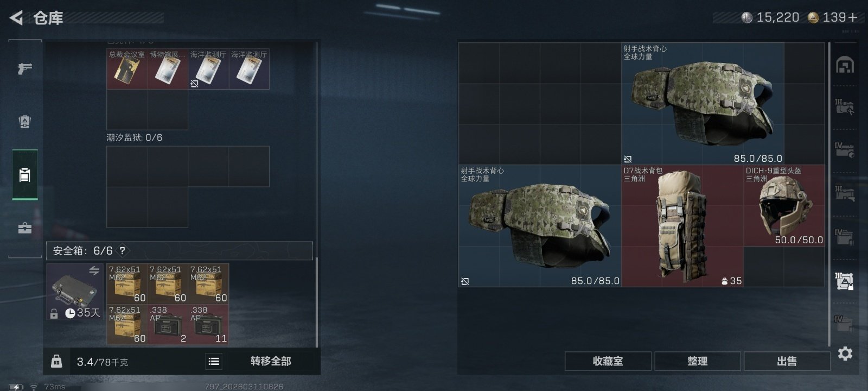Viewport: 868px width, 391px height.
Task: Click the 出售 sell button
Action: pos(787,361)
